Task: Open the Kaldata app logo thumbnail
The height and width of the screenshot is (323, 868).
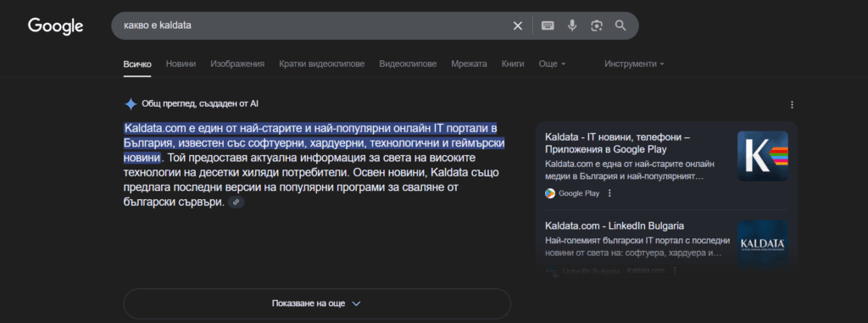Action: (762, 156)
